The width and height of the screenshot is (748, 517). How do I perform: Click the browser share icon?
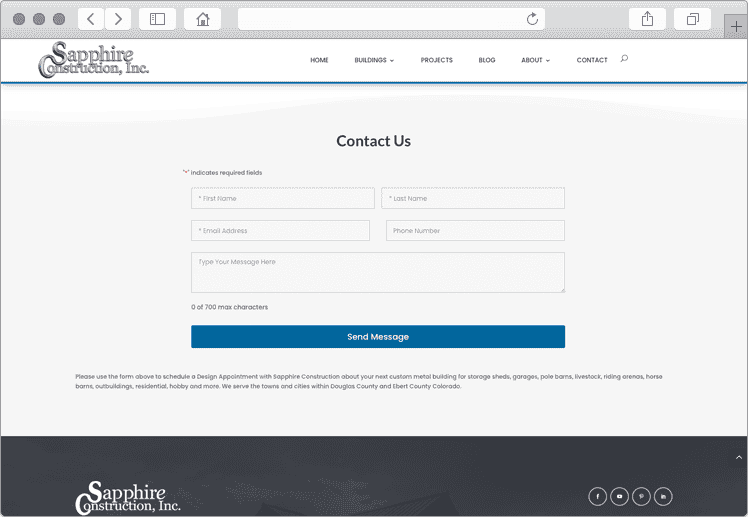pyautogui.click(x=647, y=19)
